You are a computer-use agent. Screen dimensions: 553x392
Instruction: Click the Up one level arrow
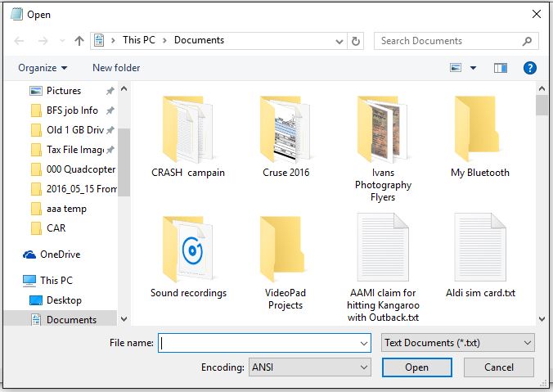click(x=79, y=40)
